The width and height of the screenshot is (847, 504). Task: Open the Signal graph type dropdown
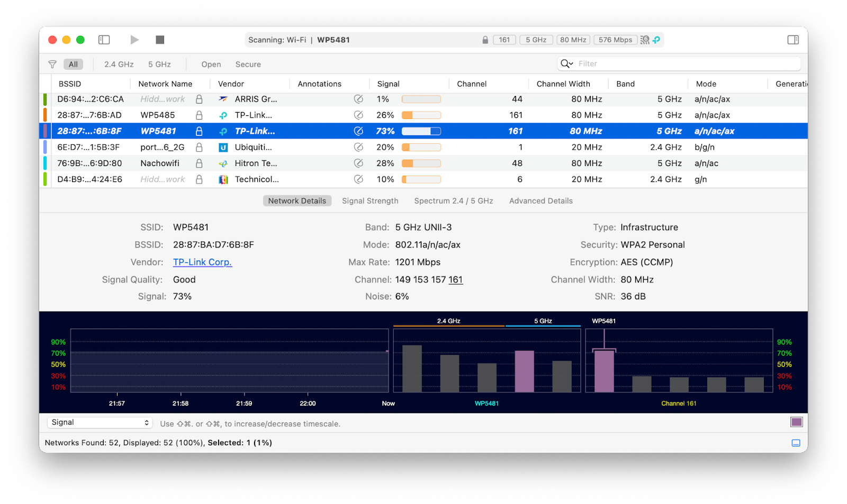[100, 423]
